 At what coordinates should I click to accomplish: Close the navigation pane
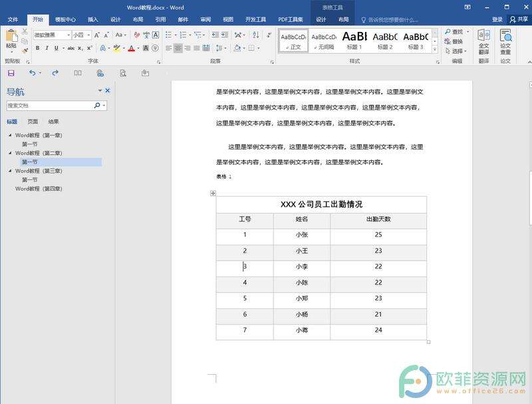(x=108, y=90)
